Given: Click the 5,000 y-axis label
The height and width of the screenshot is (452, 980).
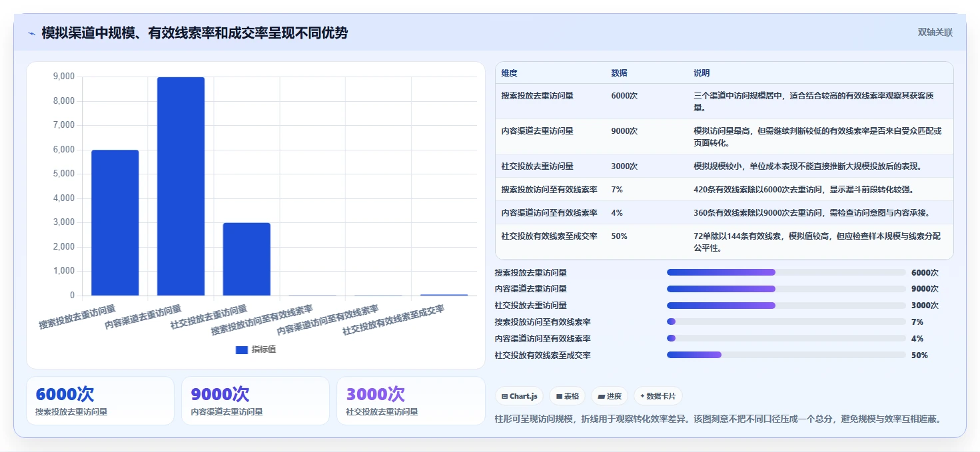Looking at the screenshot, I should [x=64, y=174].
